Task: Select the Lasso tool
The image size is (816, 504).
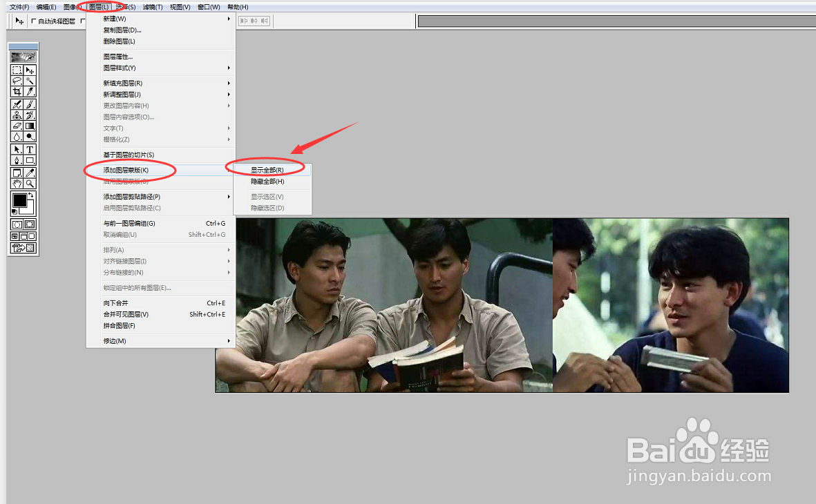Action: 17,81
